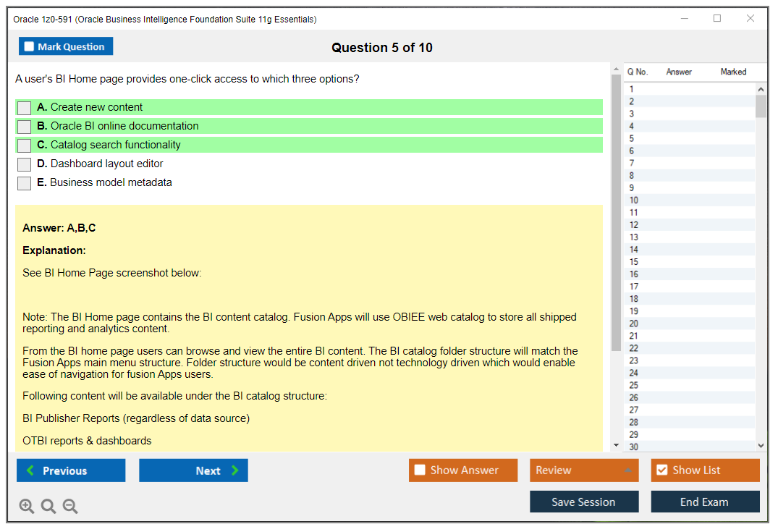This screenshot has height=532, width=778.
Task: Click the Answer column header
Action: (679, 72)
